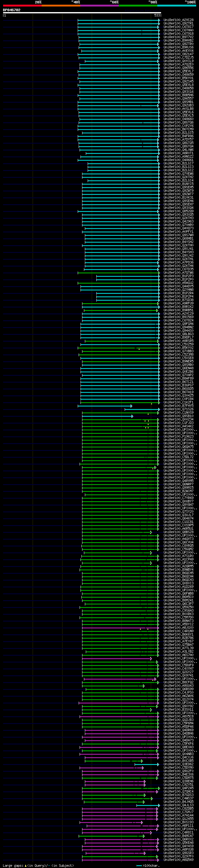Select the UniRef100_C0PI84 label

pyautogui.click(x=179, y=399)
